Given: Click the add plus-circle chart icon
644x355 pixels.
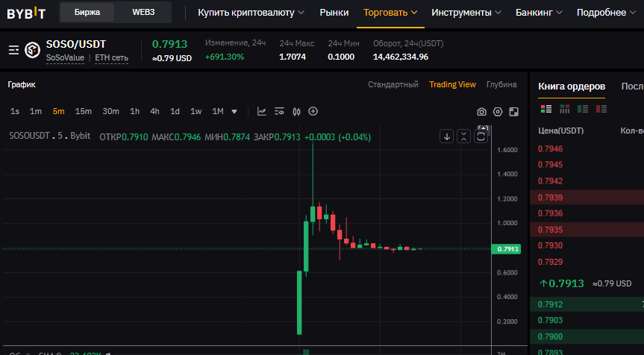Looking at the screenshot, I should 313,111.
